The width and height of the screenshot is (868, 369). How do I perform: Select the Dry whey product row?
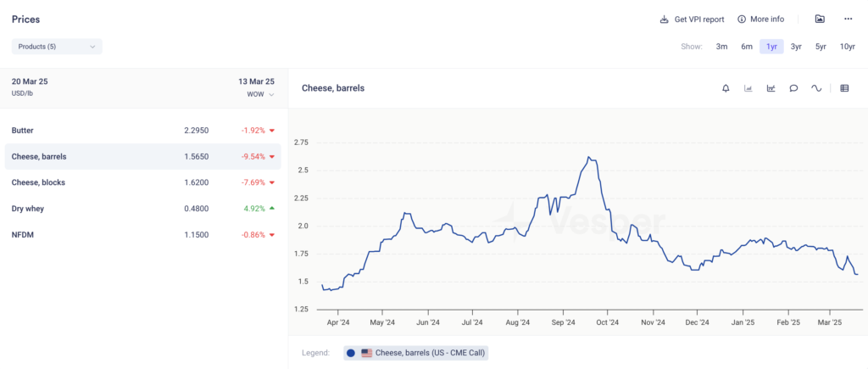click(142, 208)
